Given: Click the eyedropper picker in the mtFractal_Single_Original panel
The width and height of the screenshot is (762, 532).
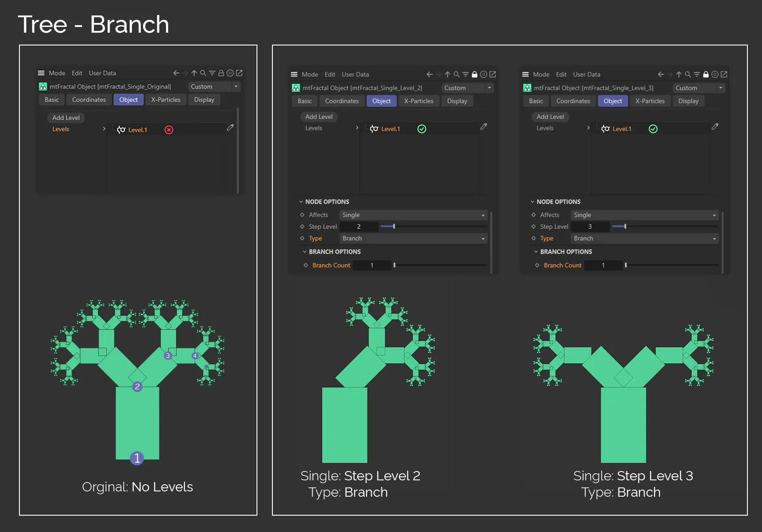Looking at the screenshot, I should point(230,128).
